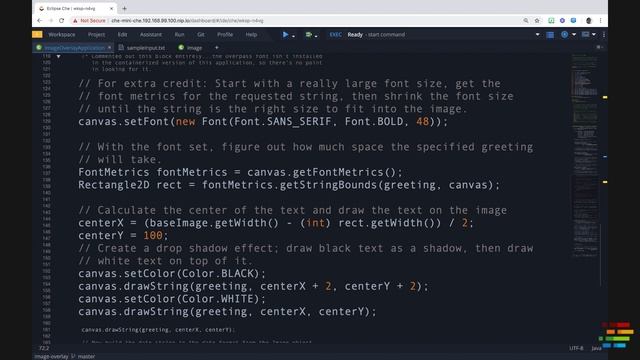
Task: Click the green Debug icon
Action: tap(309, 35)
